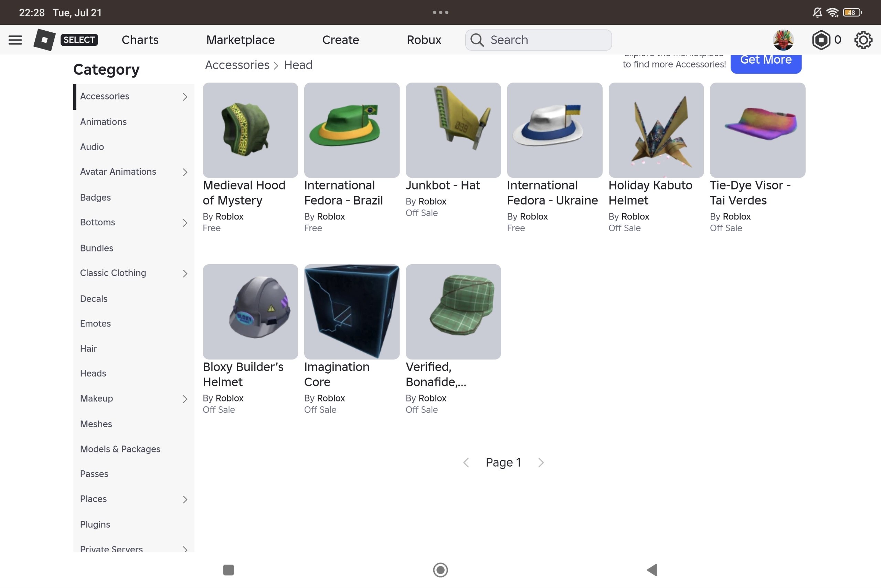Click the Get More button

tap(765, 62)
